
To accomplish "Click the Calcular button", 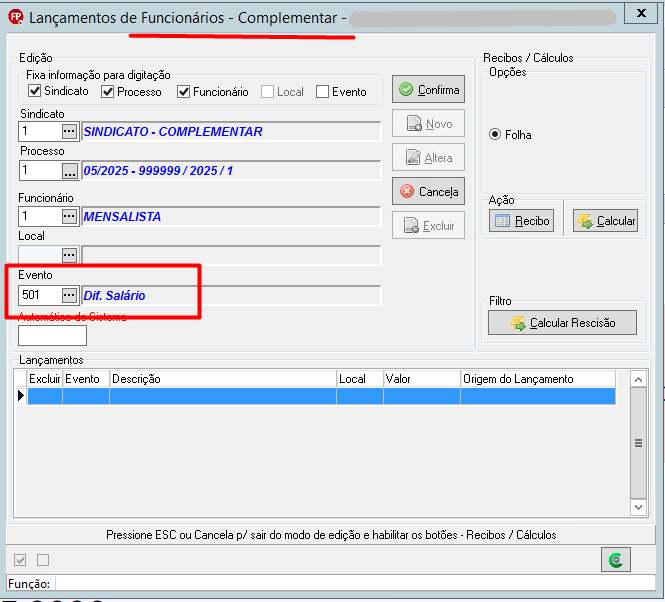I will pos(605,221).
